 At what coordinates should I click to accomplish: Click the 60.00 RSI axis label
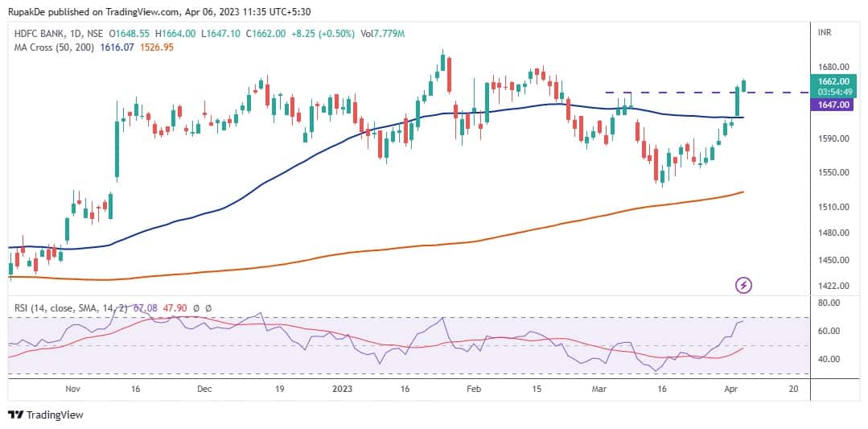click(x=831, y=331)
